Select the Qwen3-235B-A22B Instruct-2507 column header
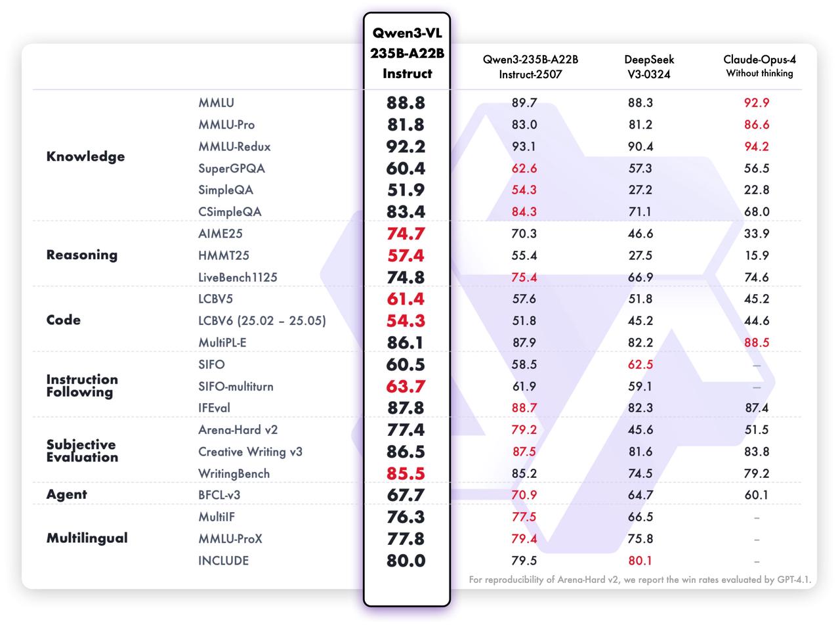 [x=530, y=66]
